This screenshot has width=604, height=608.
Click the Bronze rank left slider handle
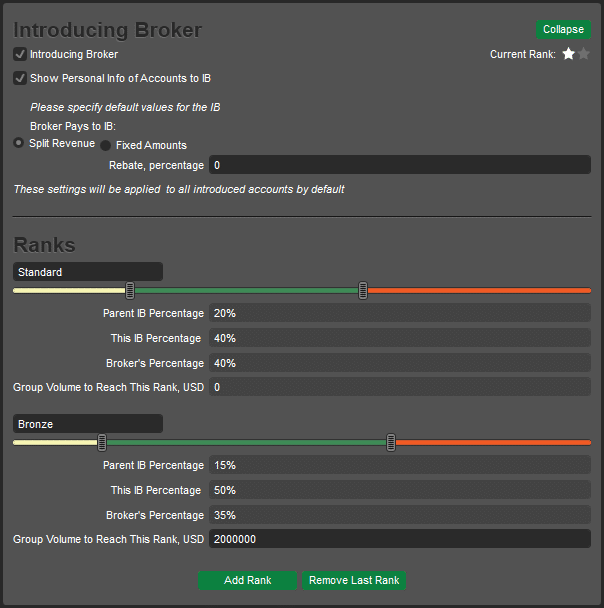click(102, 442)
